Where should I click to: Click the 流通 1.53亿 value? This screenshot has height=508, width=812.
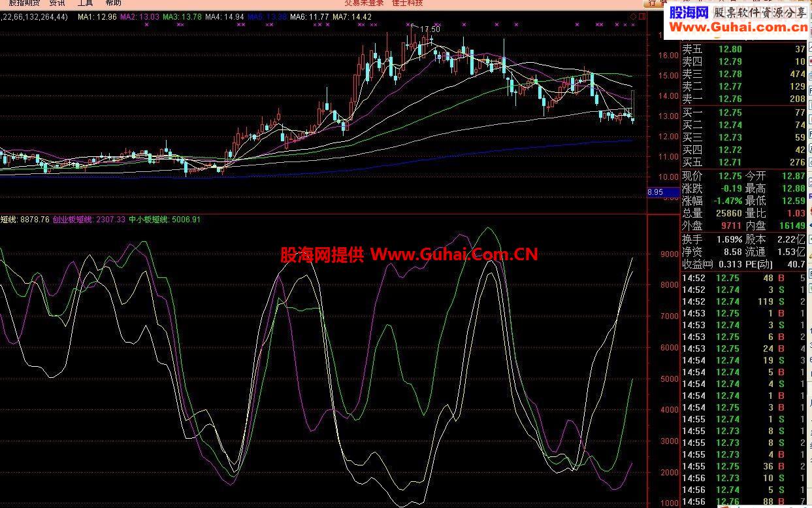(x=792, y=252)
